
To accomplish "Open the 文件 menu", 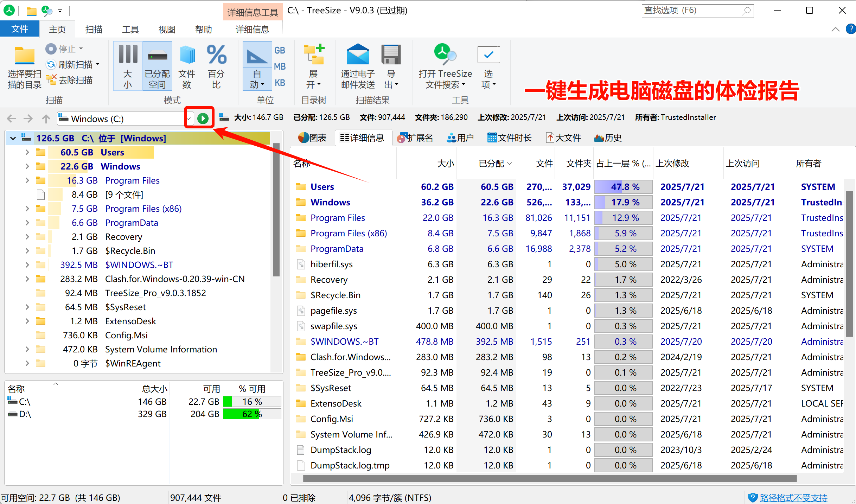I will [x=20, y=29].
